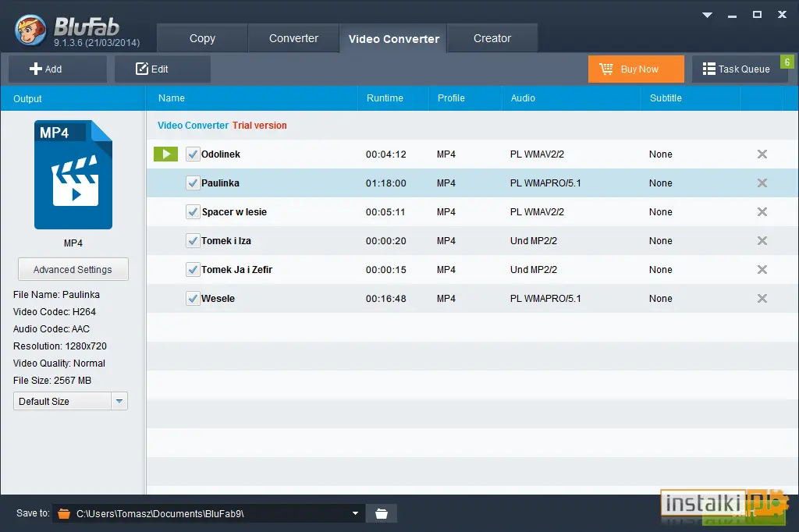Click the File Size: 2567 MB text

point(52,380)
